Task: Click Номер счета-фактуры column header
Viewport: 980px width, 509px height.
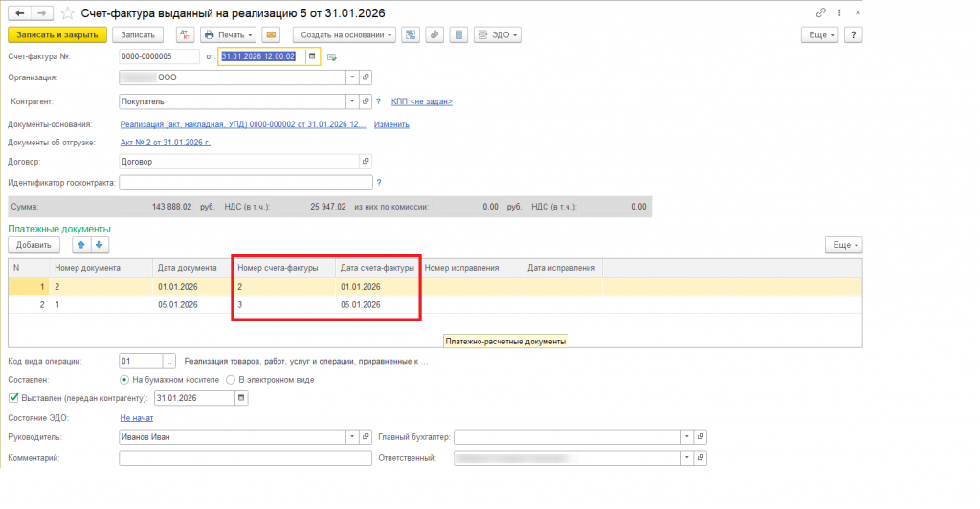Action: point(283,268)
